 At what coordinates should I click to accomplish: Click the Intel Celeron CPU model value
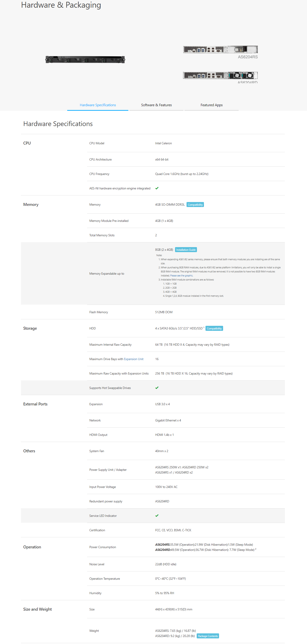tap(163, 143)
